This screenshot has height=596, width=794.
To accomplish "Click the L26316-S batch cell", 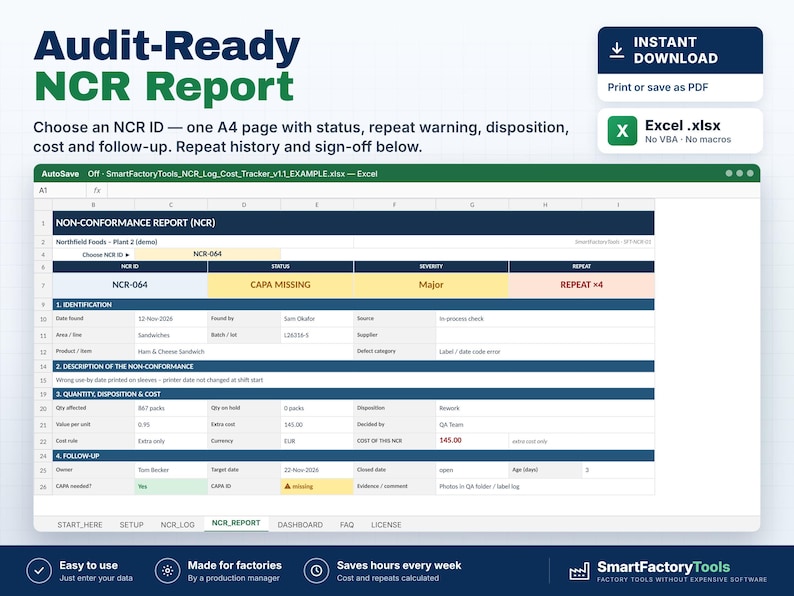I will tap(317, 335).
